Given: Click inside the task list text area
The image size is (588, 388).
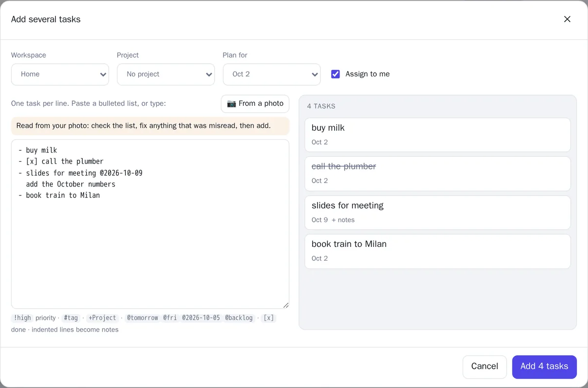Looking at the screenshot, I should (150, 224).
